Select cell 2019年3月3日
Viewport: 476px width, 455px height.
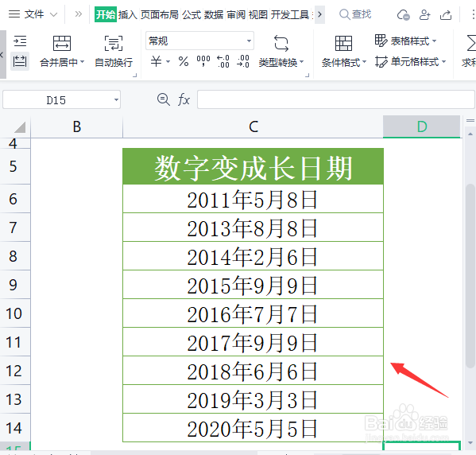point(253,399)
